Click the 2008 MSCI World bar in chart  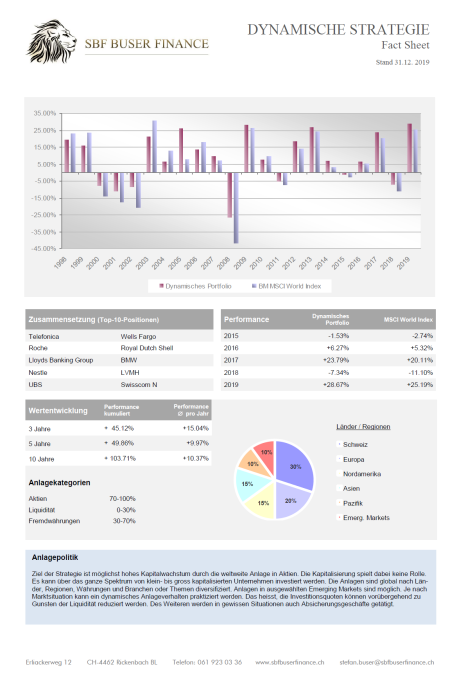[236, 208]
